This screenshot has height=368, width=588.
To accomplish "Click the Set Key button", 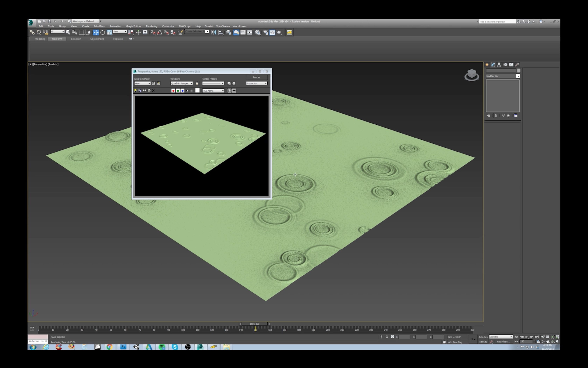I will [x=483, y=342].
